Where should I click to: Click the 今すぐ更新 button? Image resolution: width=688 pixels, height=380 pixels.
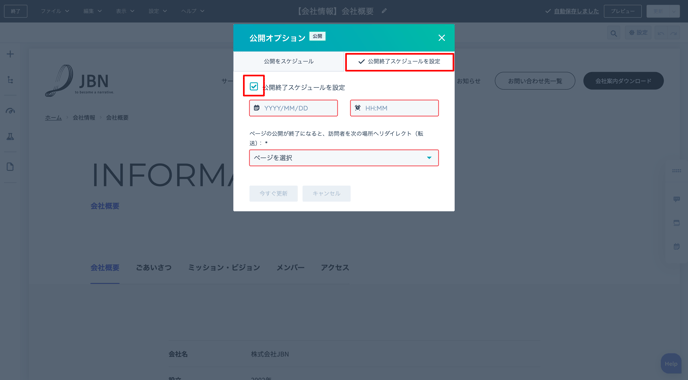coord(273,194)
